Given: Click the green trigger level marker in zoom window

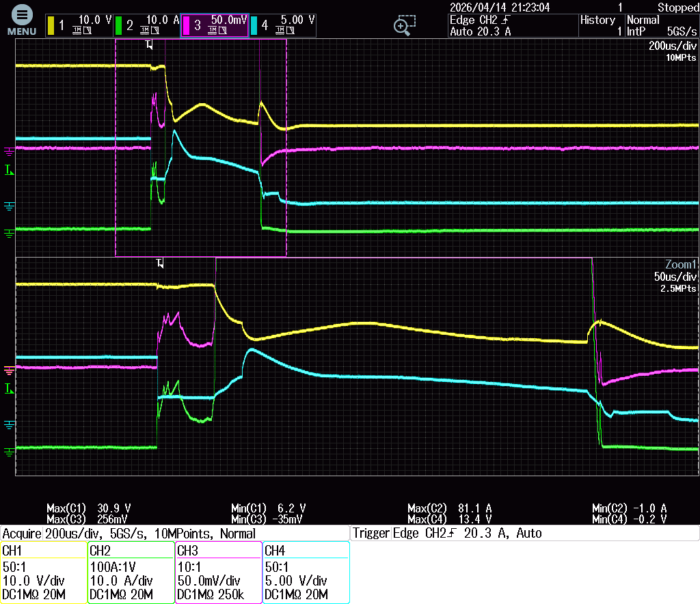Looking at the screenshot, I should coord(9,389).
